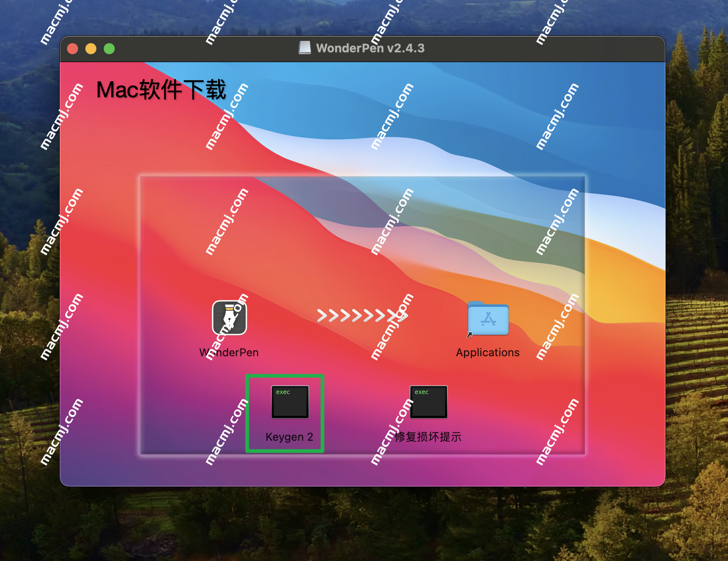Click the Keygen 2 file name

(x=290, y=437)
